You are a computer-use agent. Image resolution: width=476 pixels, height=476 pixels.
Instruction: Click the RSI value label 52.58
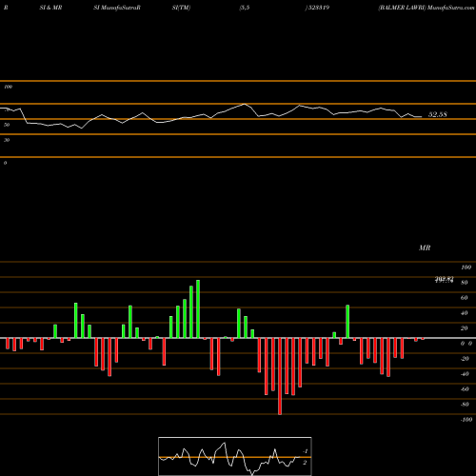click(438, 114)
